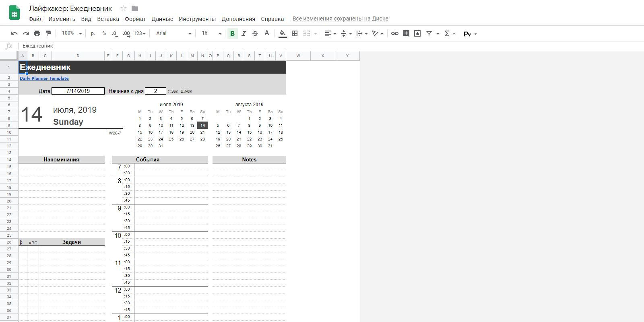Open text rotation dropdown

point(378,33)
